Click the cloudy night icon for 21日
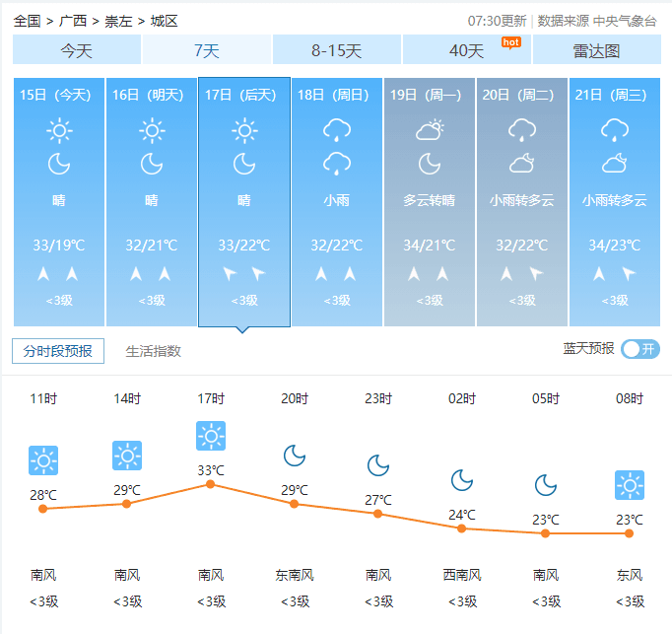Screen dimensions: 672x634 point(615,163)
